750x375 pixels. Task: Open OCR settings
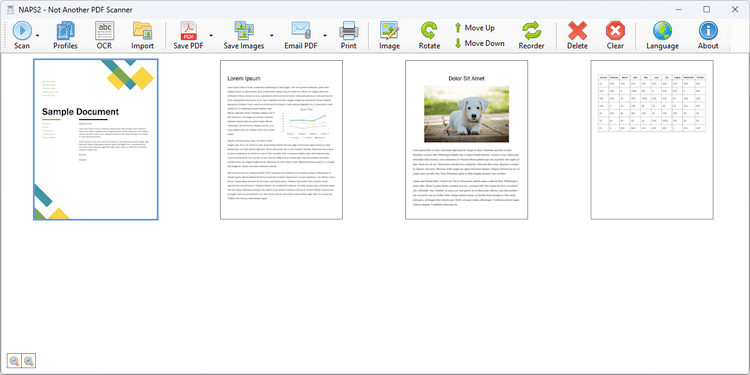(104, 36)
